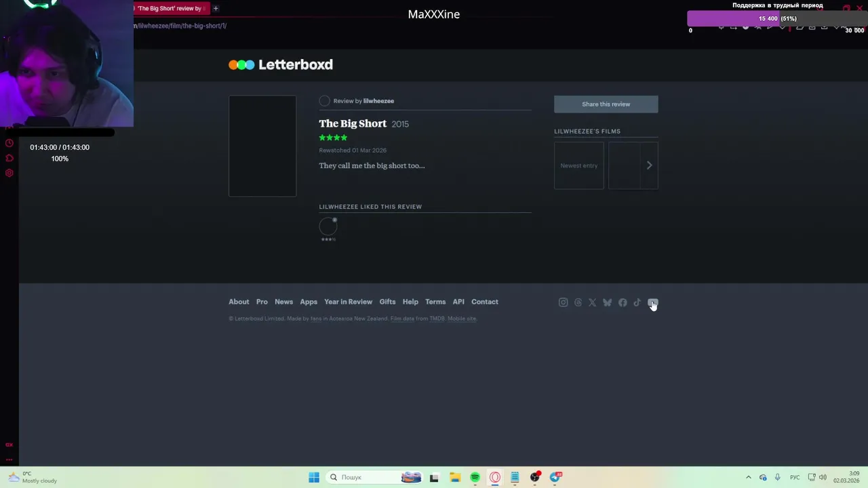Screen dimensions: 868x488
Task: Open the volume speaker tray icon
Action: point(823,477)
